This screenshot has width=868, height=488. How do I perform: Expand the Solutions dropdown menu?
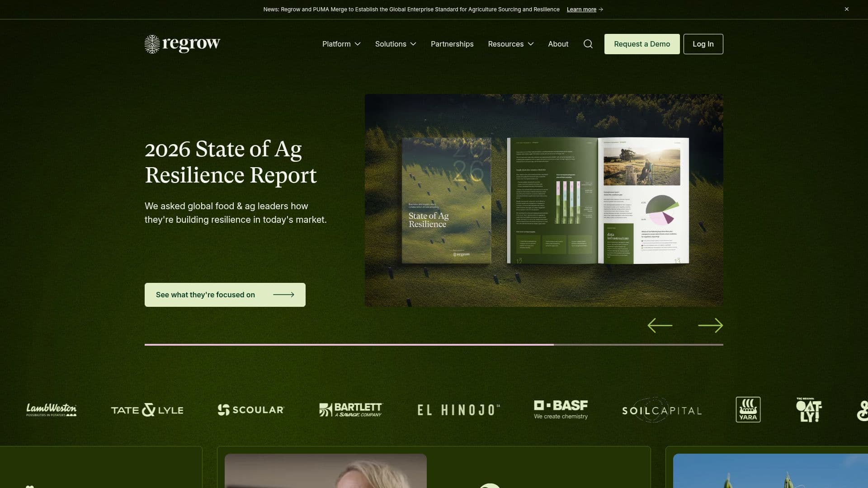(x=396, y=44)
